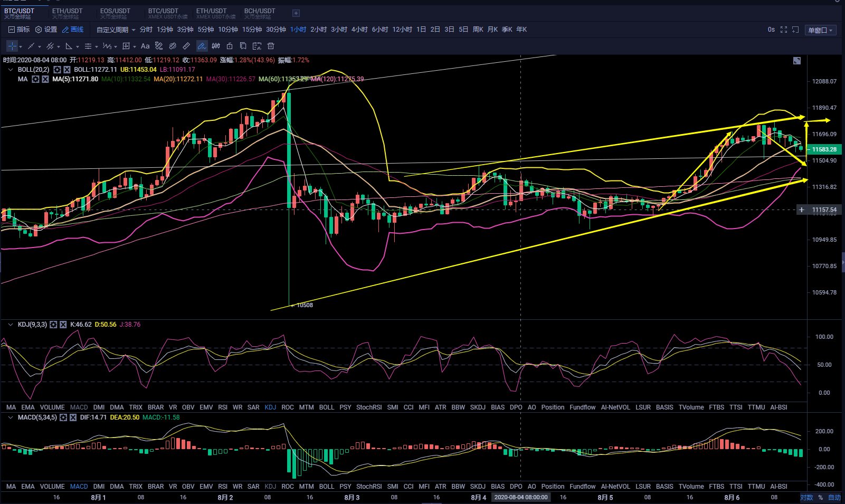
Task: Toggle 自动 auto scale
Action: 834,498
